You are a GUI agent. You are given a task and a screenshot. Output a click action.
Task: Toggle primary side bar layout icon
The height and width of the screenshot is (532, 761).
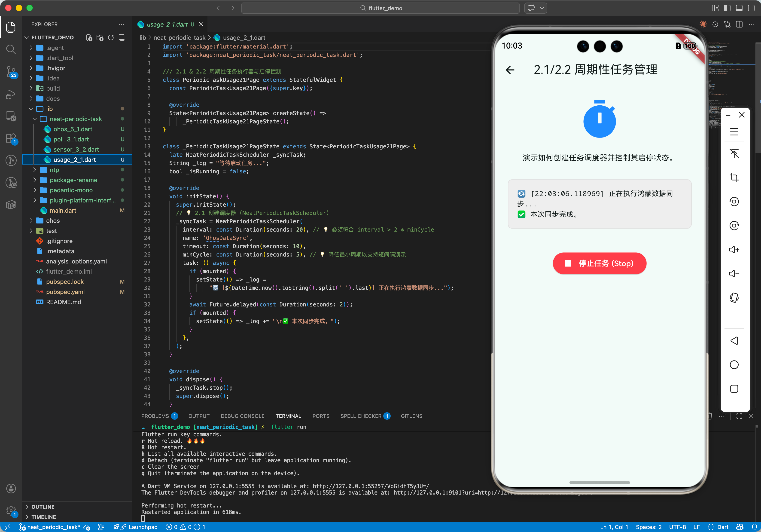click(727, 8)
